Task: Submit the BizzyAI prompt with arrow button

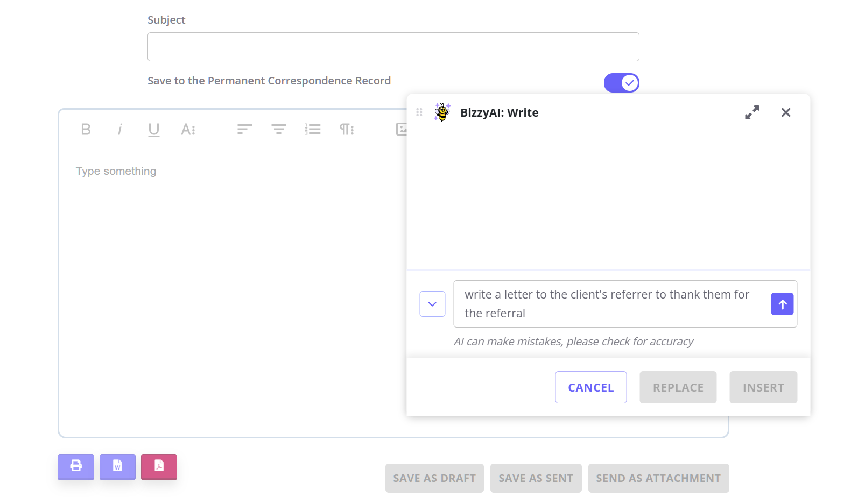Action: click(782, 304)
